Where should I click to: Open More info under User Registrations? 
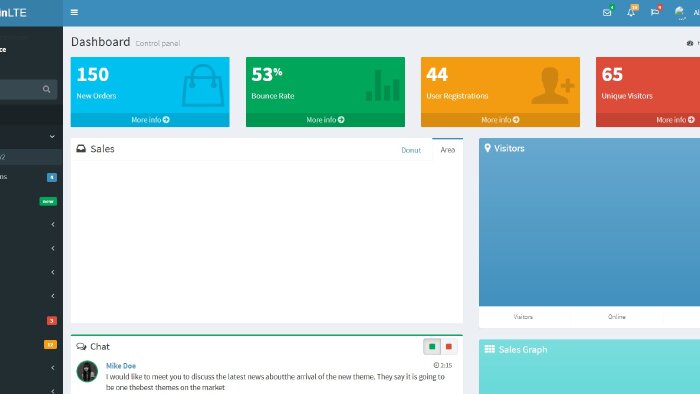[x=500, y=120]
